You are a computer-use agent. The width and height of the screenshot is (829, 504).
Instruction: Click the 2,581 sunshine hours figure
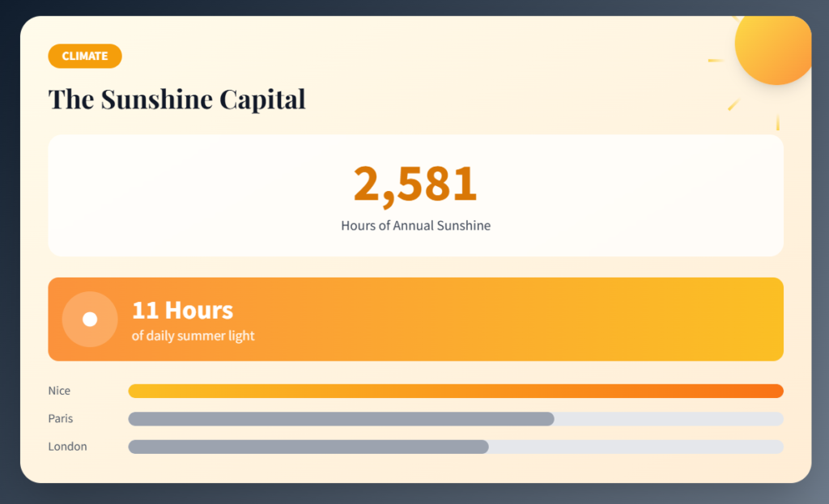tap(415, 184)
